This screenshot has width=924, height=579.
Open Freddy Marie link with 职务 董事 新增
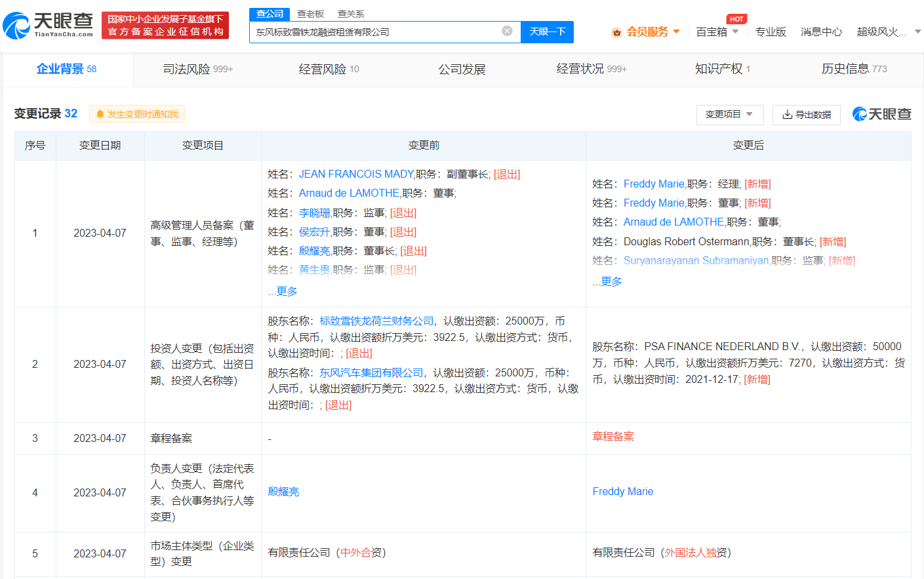[654, 203]
